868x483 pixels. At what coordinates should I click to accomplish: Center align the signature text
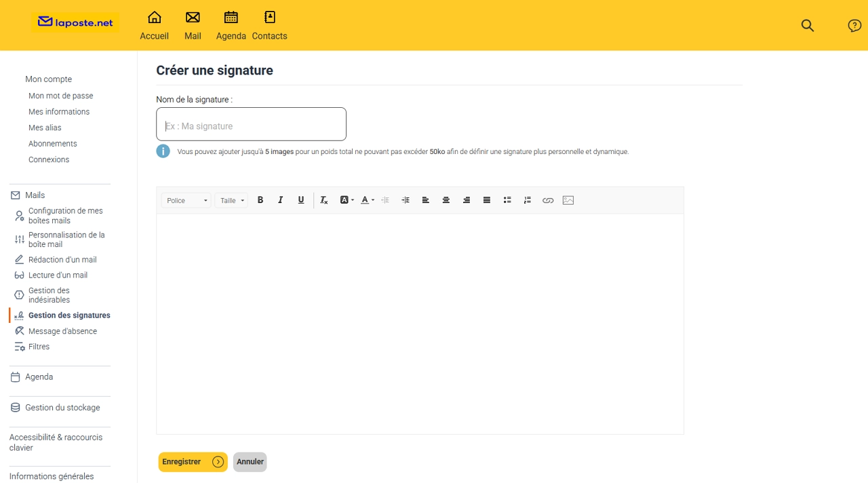pos(446,200)
